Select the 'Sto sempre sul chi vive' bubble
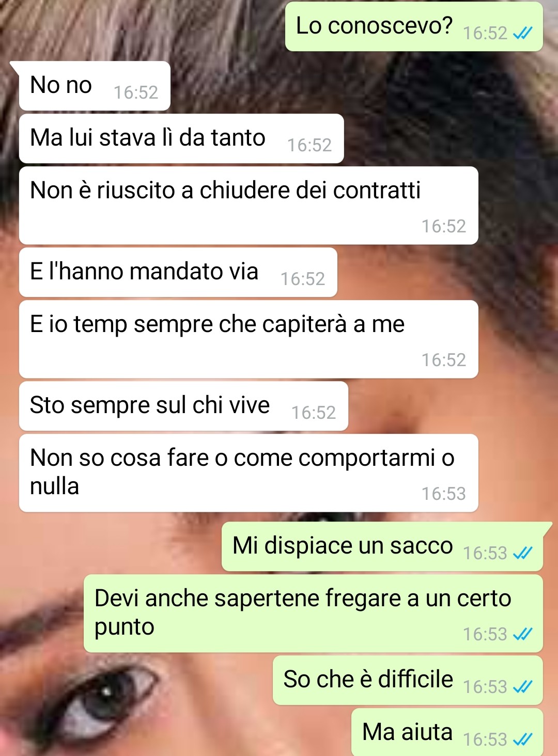Viewport: 558px width, 756px height. [183, 406]
